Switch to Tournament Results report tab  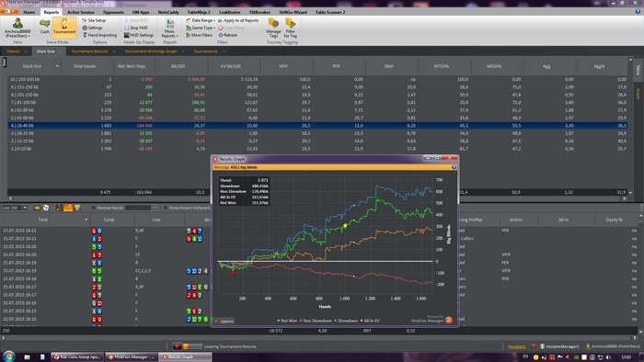click(x=89, y=51)
